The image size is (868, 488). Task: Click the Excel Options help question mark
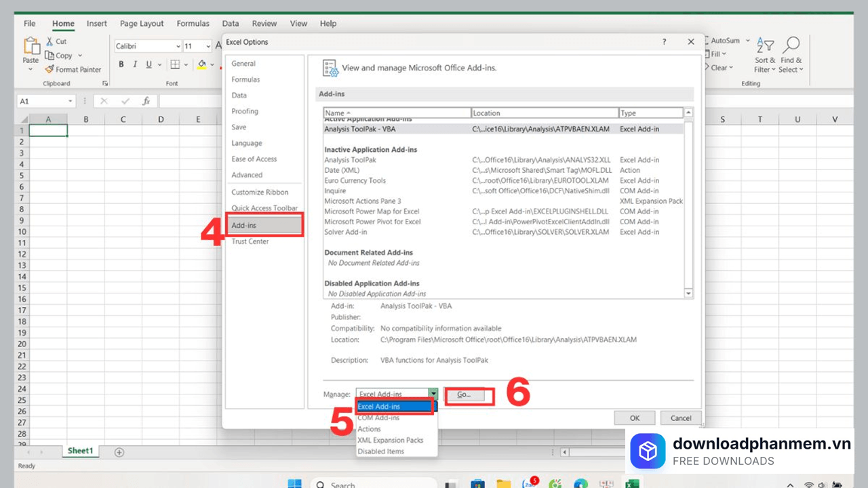(664, 42)
